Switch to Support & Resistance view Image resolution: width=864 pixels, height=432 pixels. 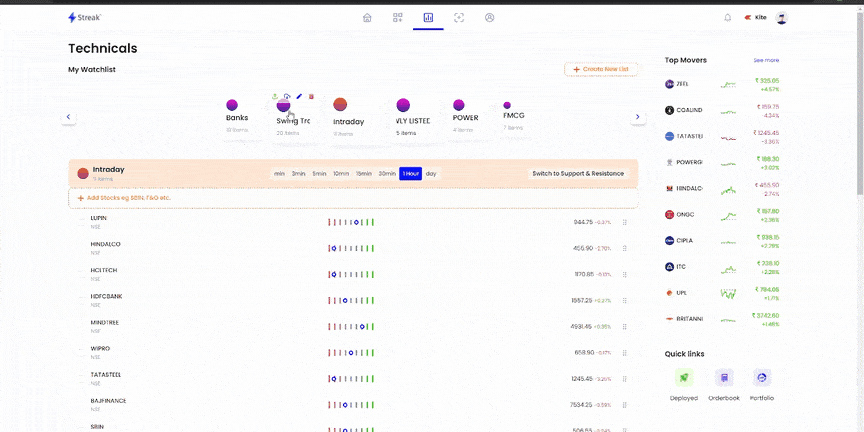click(577, 174)
